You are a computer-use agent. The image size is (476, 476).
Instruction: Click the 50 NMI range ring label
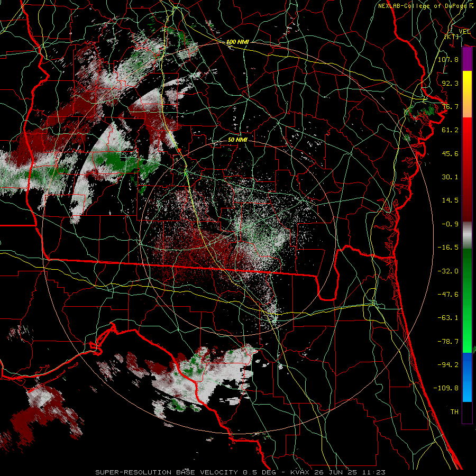coord(237,140)
